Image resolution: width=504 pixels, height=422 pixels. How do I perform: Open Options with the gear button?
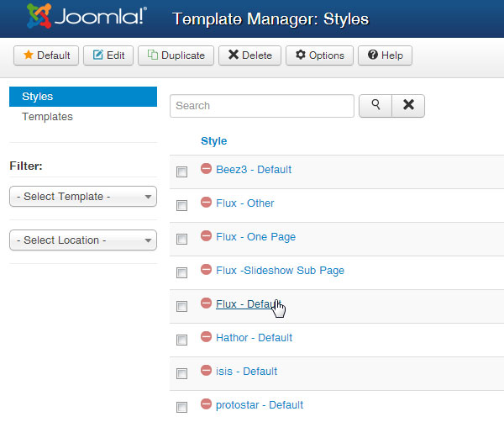pyautogui.click(x=319, y=55)
